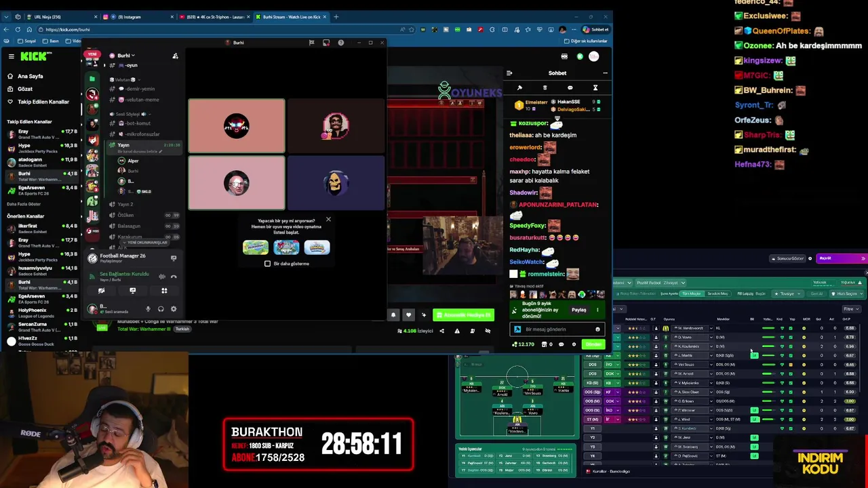Image resolution: width=868 pixels, height=488 pixels.
Task: Collapse Velutan channel category in Discord
Action: point(122,79)
